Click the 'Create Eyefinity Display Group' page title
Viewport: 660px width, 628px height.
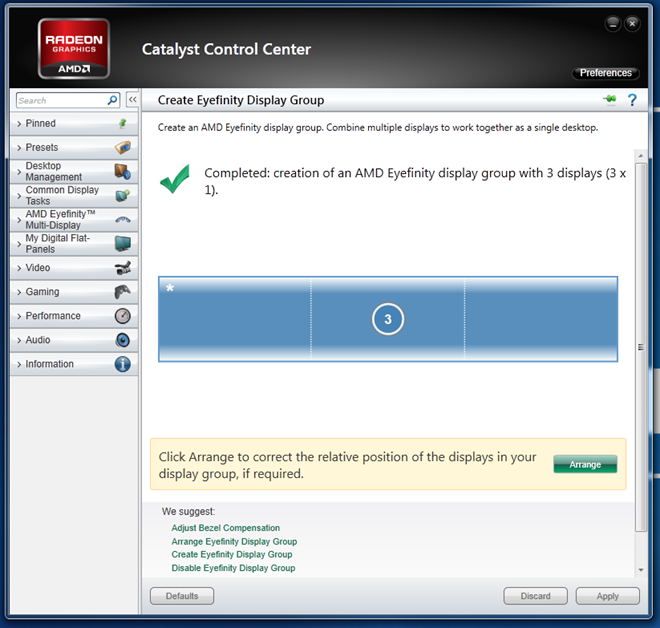click(241, 100)
